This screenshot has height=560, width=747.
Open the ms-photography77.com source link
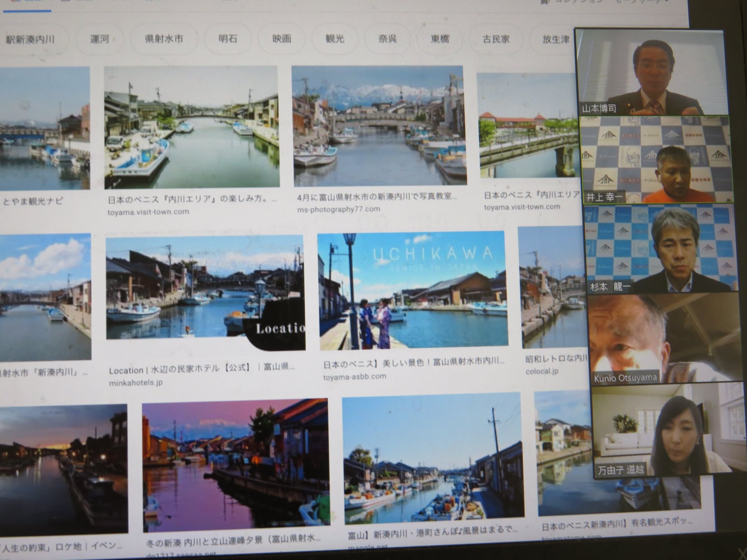(x=338, y=209)
